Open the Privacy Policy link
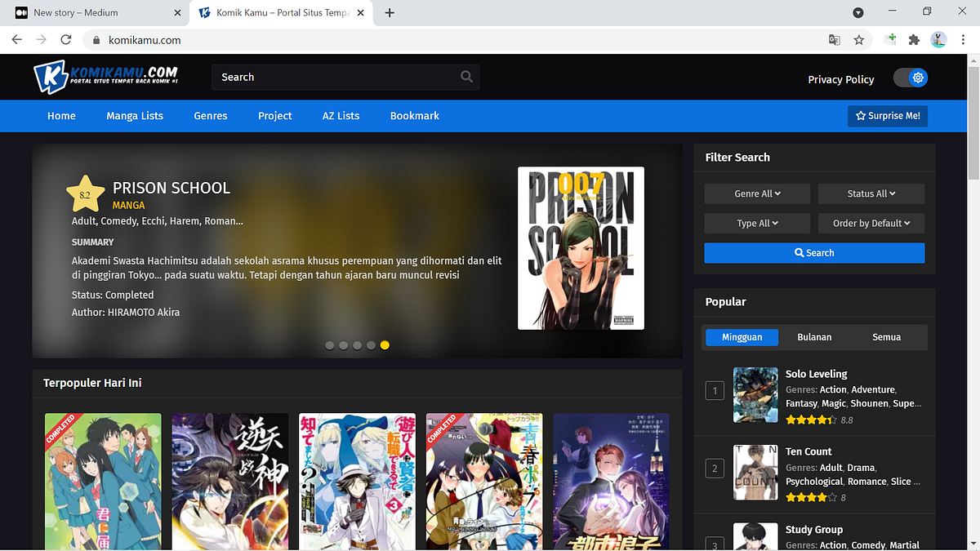 point(840,79)
